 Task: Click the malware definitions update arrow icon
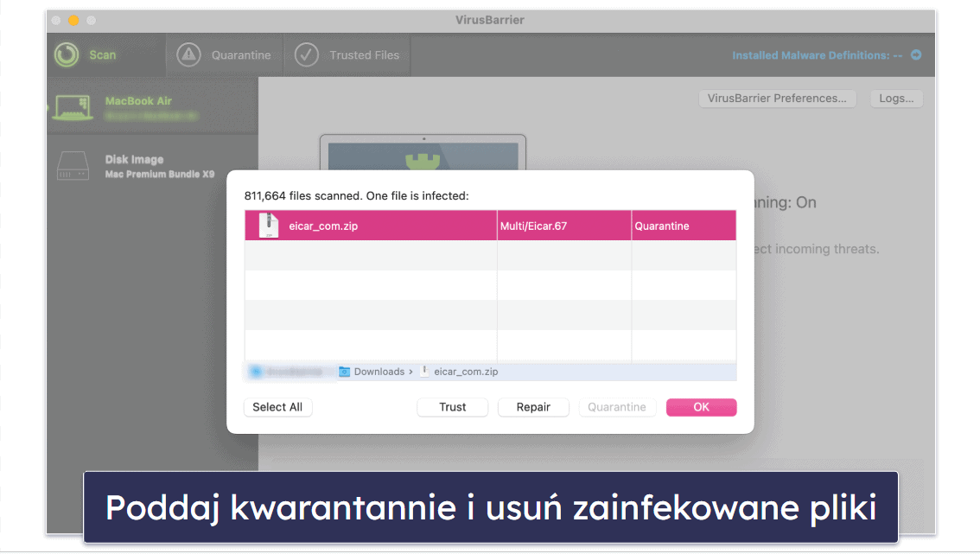[916, 55]
